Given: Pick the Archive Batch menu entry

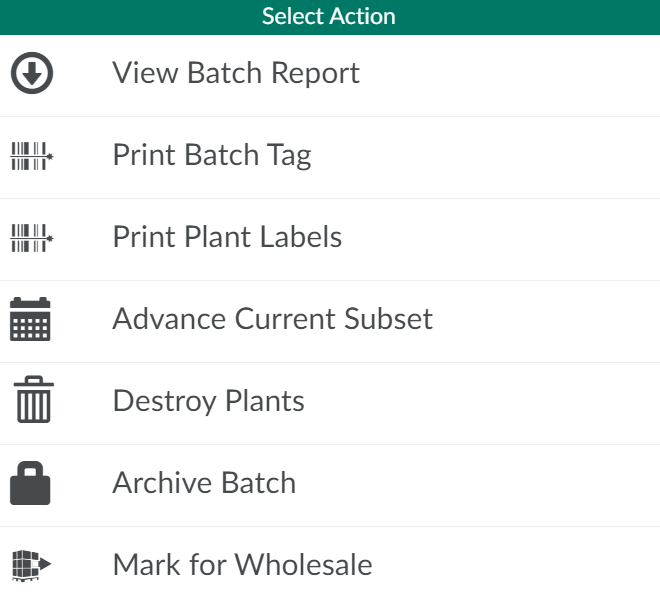Looking at the screenshot, I should [204, 483].
